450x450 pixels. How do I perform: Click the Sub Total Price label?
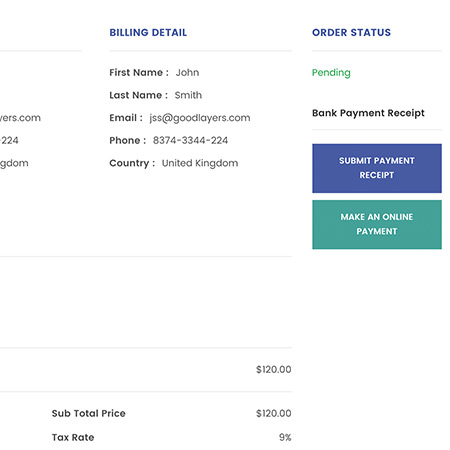point(89,413)
